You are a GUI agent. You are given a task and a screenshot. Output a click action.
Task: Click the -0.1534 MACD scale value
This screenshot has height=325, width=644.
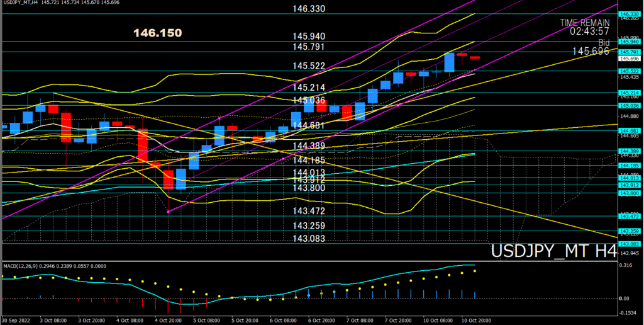pos(629,312)
